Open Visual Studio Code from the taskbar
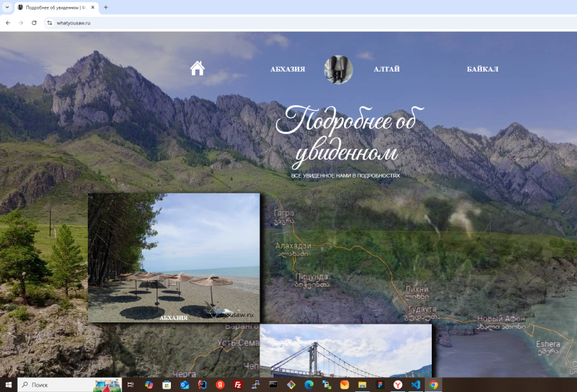The width and height of the screenshot is (577, 392). click(416, 385)
